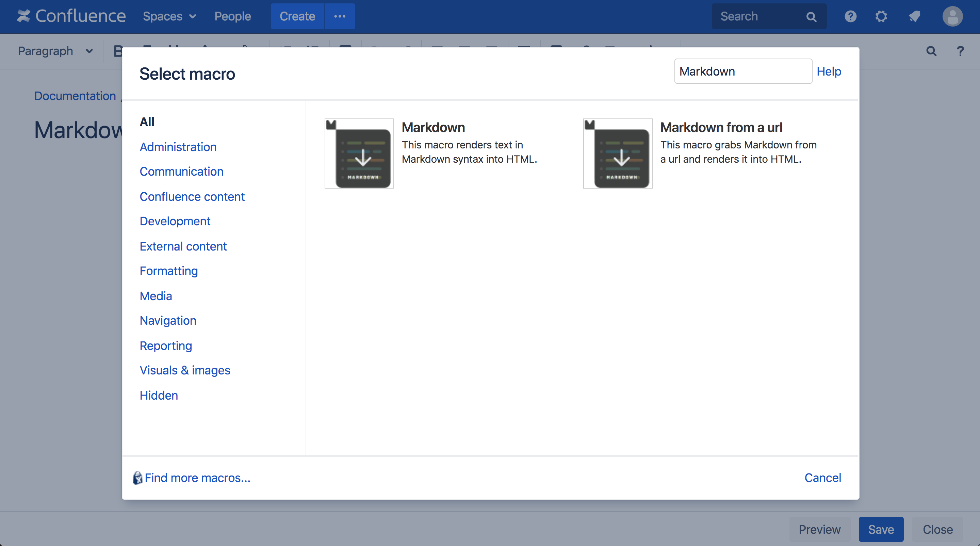Click the Preview button
This screenshot has width=980, height=546.
[x=819, y=529]
